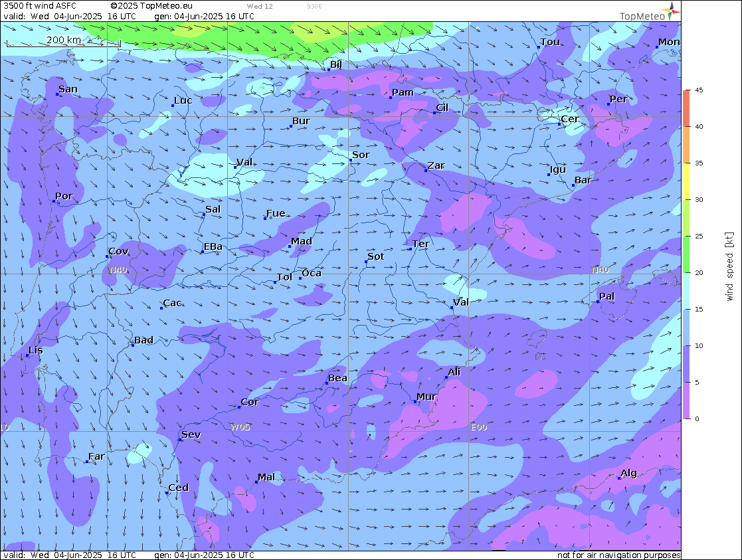Click the 'San' city label
This screenshot has width=742, height=560.
pos(68,89)
